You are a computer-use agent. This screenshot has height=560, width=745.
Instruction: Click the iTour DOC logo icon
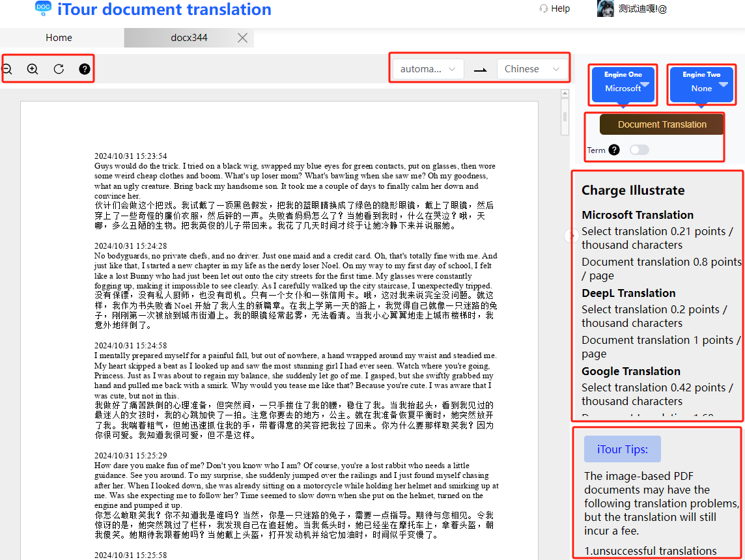[43, 8]
